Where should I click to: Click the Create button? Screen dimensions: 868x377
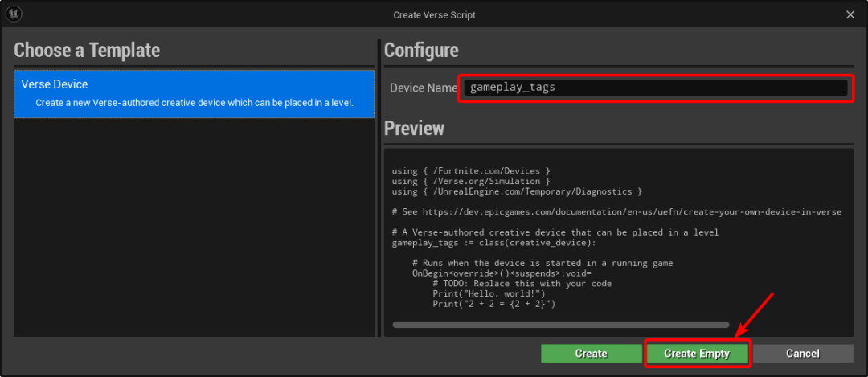pos(592,353)
